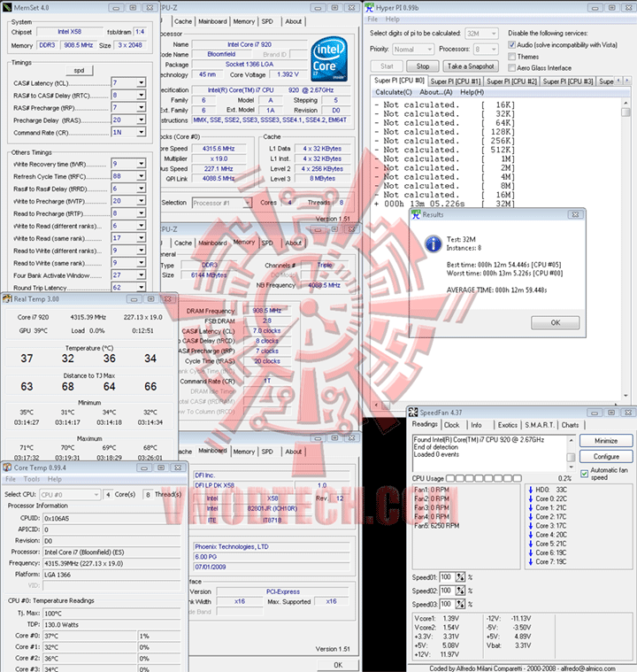Viewport: 637px width, 672px height.
Task: Open Hyper PI digits of pi dropdown
Action: click(x=494, y=33)
